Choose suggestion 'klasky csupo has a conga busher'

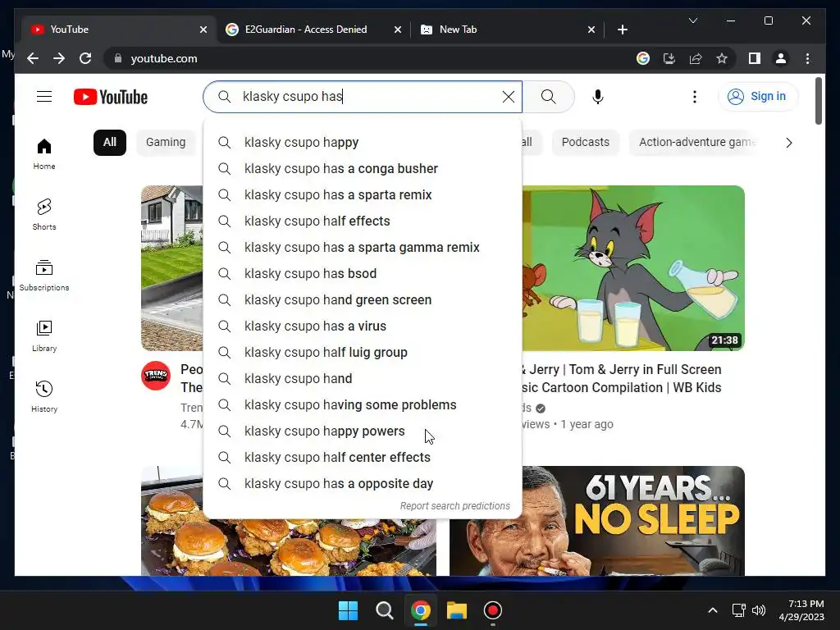pos(362,169)
